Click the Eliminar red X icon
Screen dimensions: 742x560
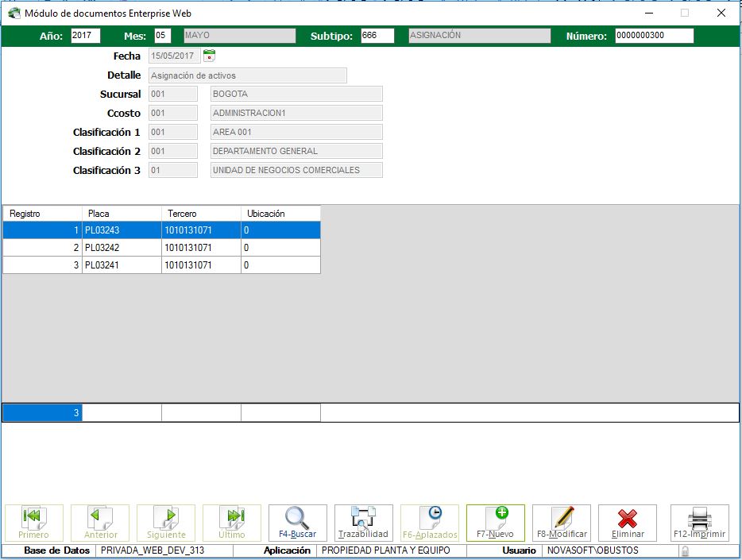pyautogui.click(x=627, y=523)
